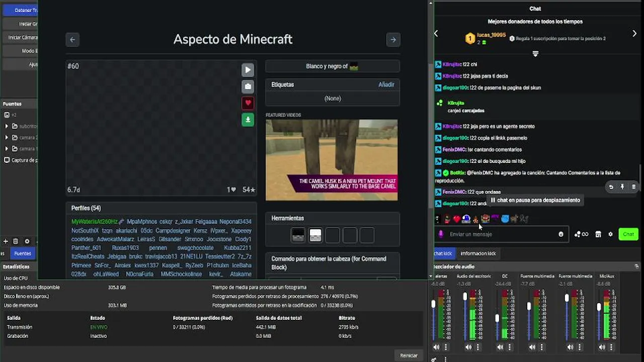Open MyWaterisAt260Hz profile link

pyautogui.click(x=94, y=222)
